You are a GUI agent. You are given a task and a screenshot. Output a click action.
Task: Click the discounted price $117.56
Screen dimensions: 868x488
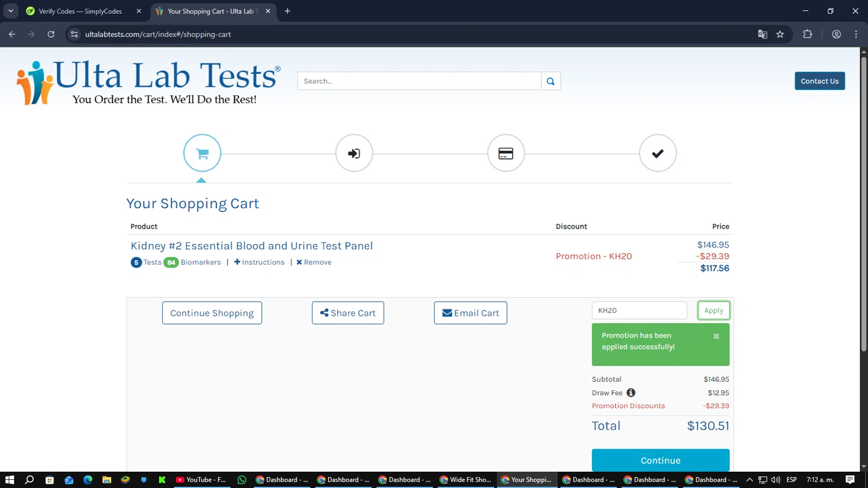[715, 268]
